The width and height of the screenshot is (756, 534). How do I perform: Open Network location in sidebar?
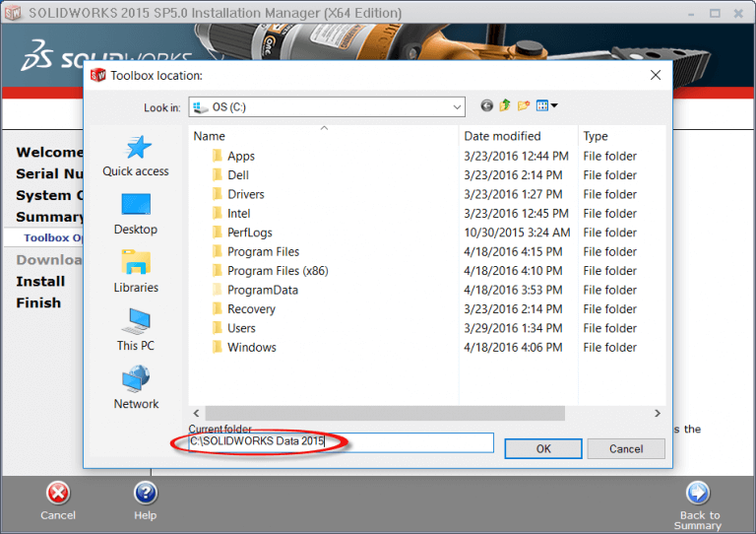click(136, 388)
